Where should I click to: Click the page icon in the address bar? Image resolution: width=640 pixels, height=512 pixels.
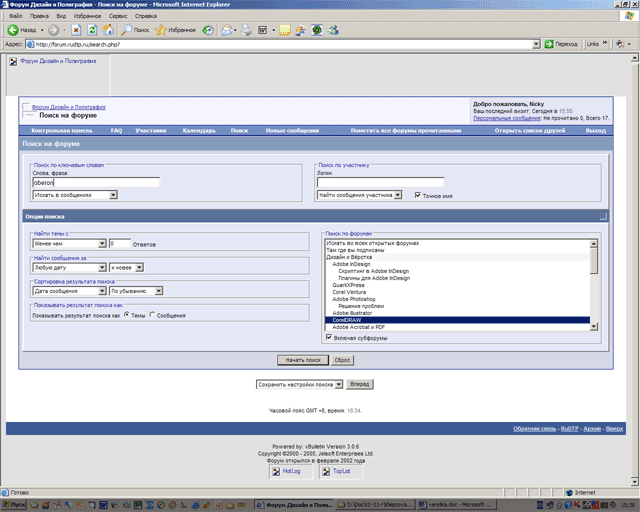click(30, 44)
